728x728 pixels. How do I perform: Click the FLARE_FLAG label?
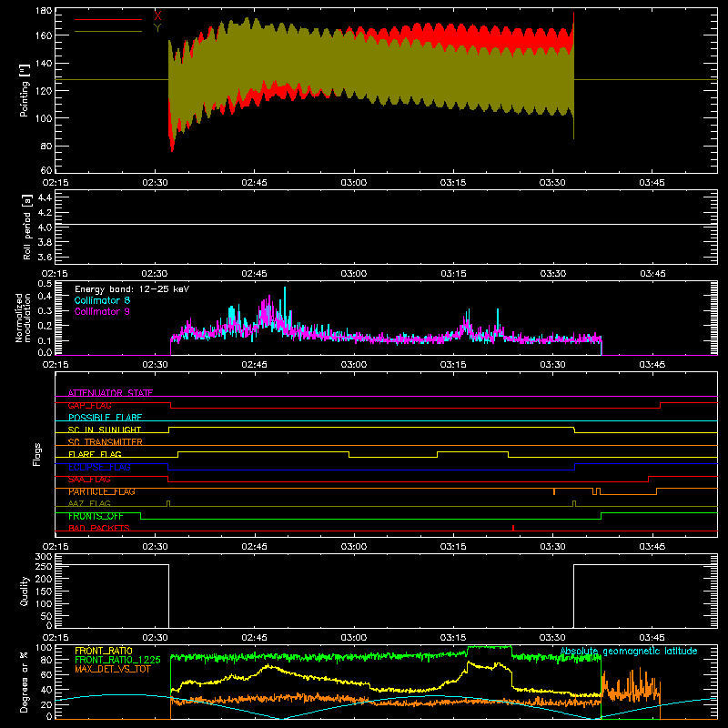[x=95, y=454]
